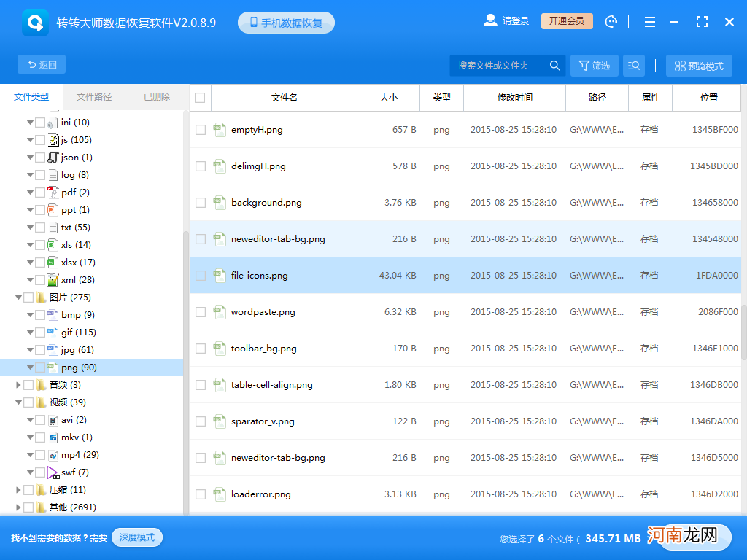This screenshot has height=560, width=747.
Task: Collapse the 图片 (275) tree node
Action: click(20, 297)
